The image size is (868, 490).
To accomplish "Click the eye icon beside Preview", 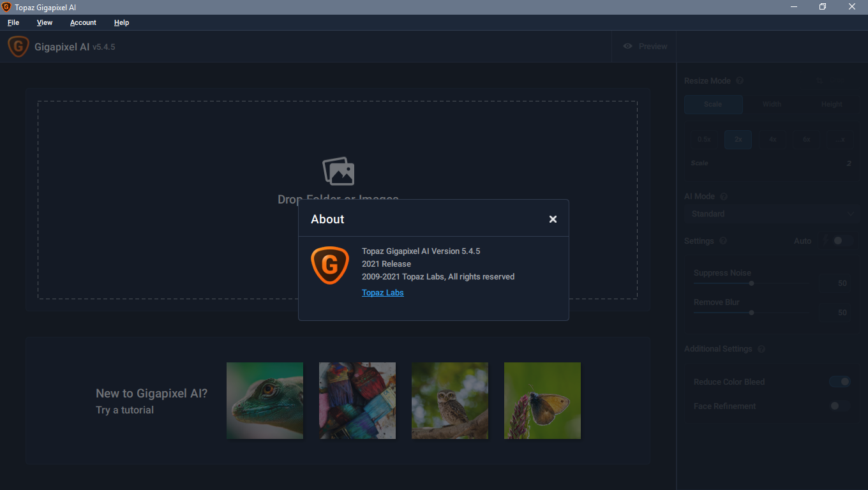I will [627, 47].
